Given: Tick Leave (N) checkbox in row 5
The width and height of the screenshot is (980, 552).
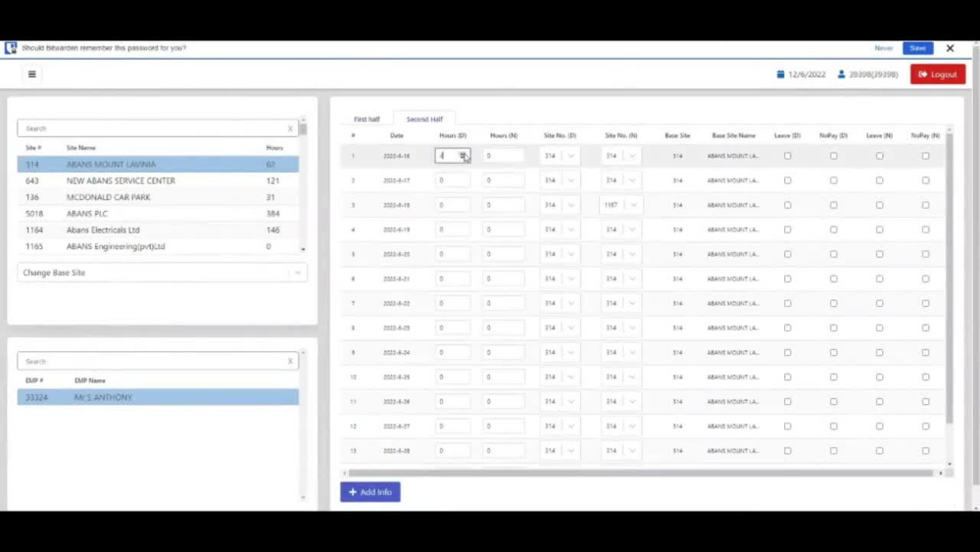Looking at the screenshot, I should 879,254.
